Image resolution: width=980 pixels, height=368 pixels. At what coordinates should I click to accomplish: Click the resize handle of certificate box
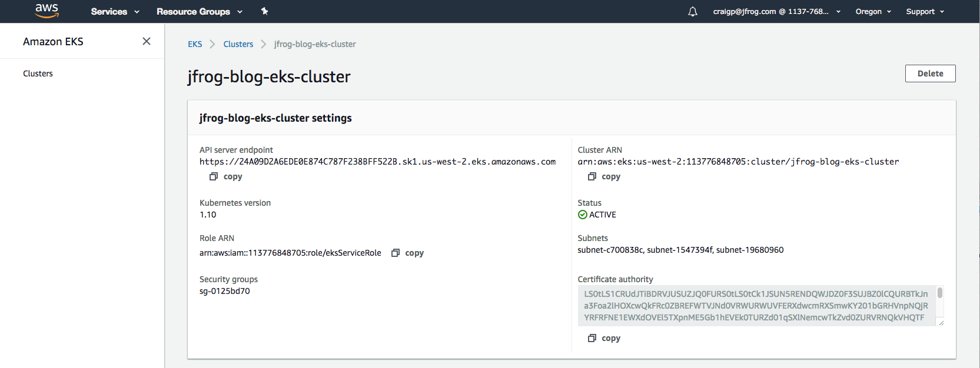pyautogui.click(x=941, y=323)
